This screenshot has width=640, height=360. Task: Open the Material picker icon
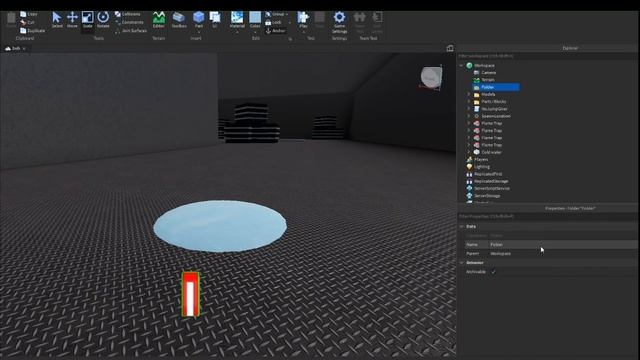[x=237, y=17]
